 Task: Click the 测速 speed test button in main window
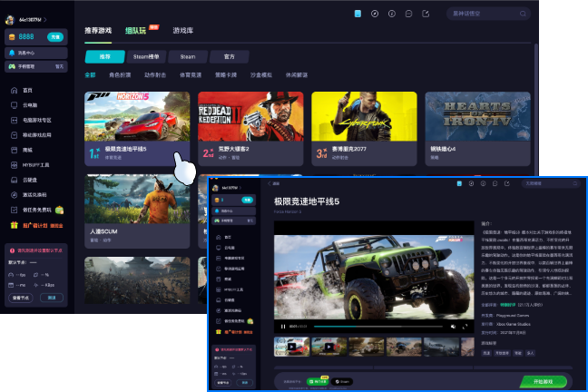[52, 298]
